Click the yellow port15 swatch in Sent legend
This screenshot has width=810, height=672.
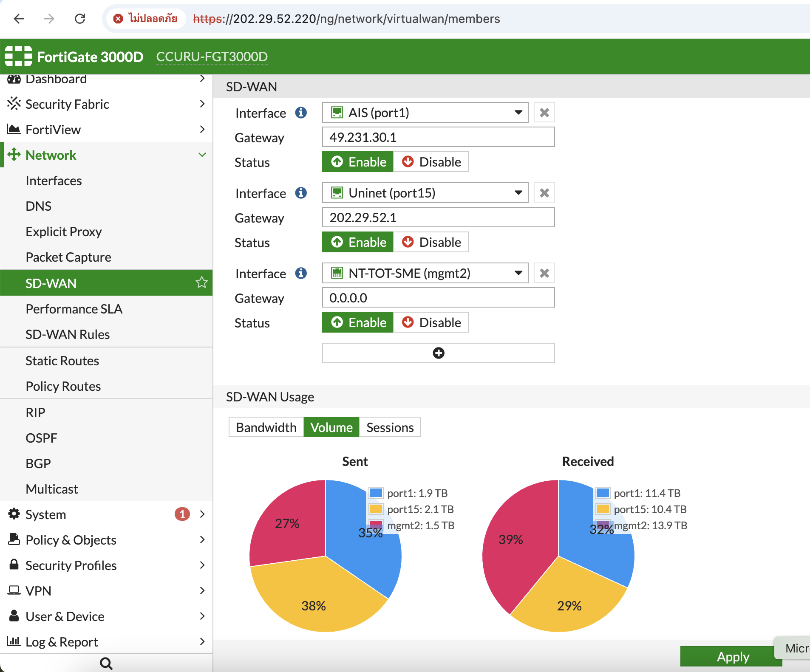(376, 509)
